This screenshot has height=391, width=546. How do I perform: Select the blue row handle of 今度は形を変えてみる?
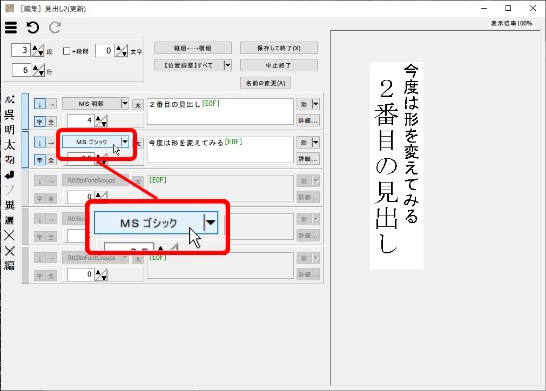pos(25,150)
